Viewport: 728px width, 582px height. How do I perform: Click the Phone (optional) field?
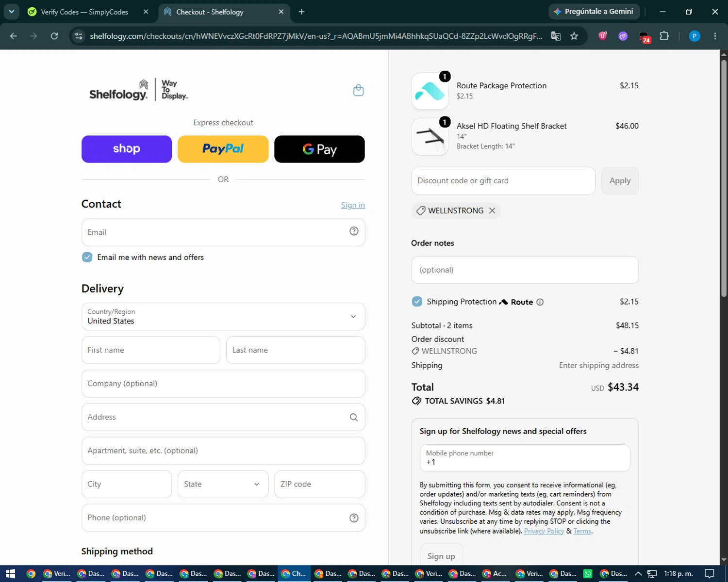coord(223,518)
